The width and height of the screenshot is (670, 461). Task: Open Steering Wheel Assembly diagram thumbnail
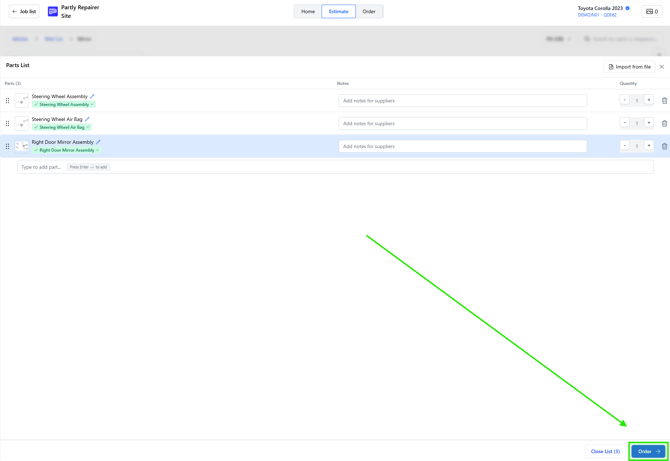(22, 100)
